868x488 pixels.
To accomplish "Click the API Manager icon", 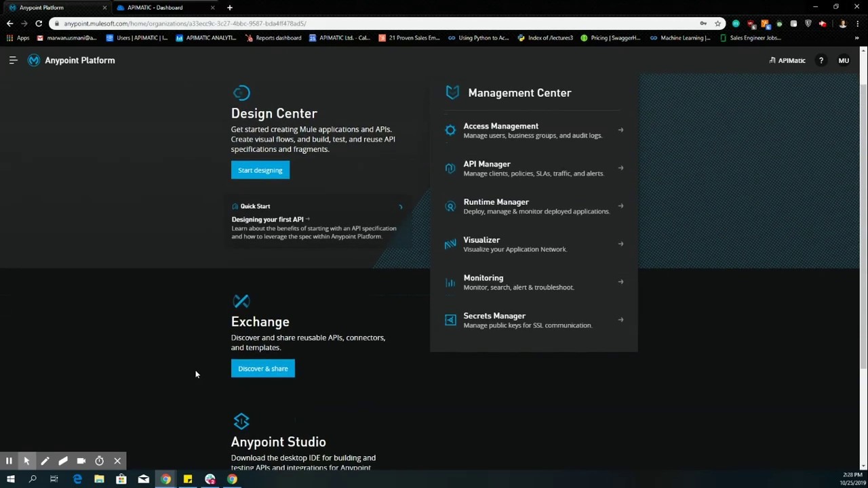I will [x=450, y=168].
